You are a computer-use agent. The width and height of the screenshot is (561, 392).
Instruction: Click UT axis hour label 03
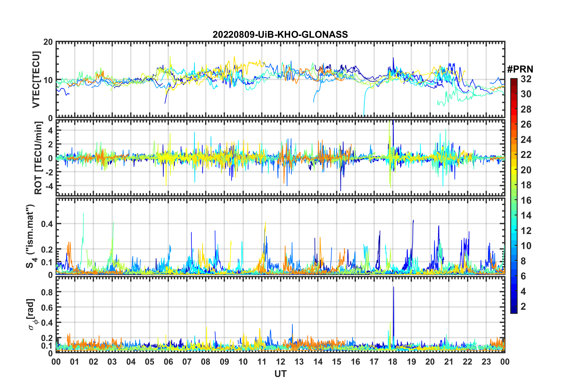pos(112,362)
